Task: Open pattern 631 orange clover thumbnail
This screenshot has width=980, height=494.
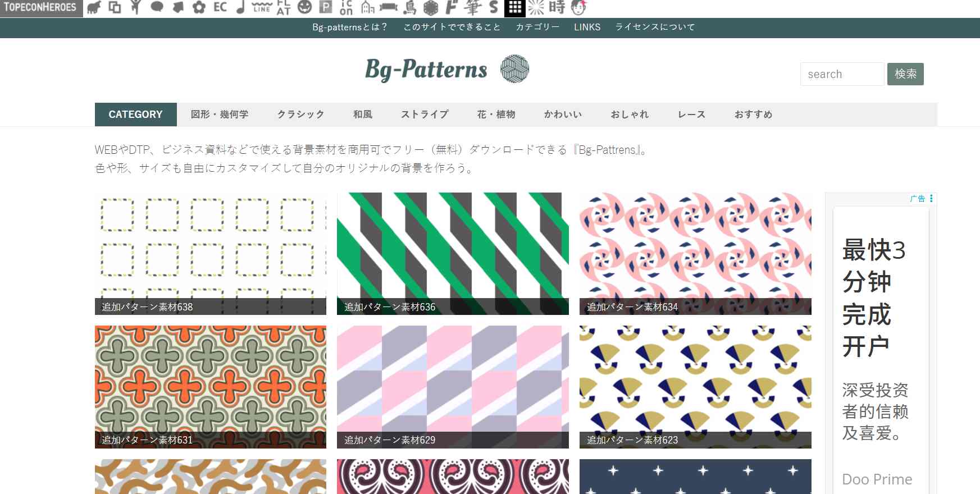Action: (211, 387)
